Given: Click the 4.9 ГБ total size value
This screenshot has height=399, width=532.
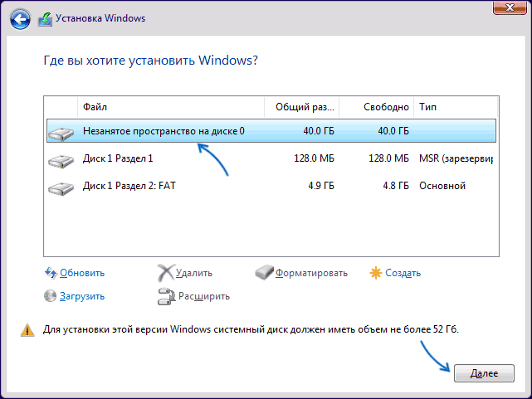Looking at the screenshot, I should 321,186.
